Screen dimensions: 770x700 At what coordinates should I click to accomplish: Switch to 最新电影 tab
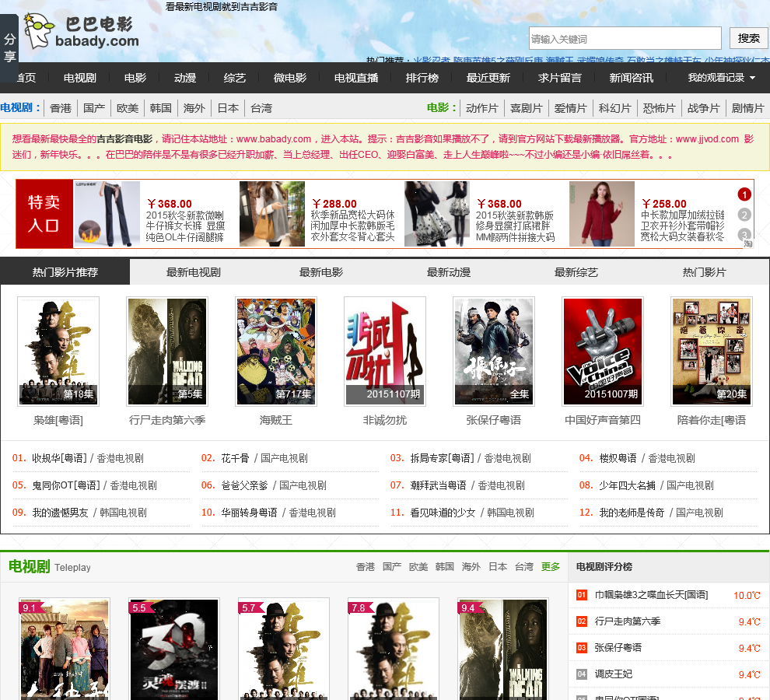(321, 272)
